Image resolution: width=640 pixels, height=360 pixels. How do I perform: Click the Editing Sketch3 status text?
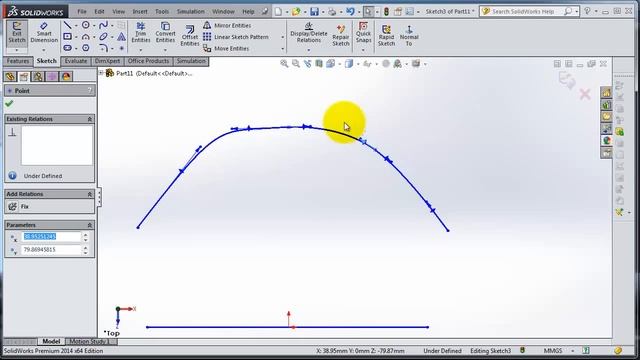490,351
